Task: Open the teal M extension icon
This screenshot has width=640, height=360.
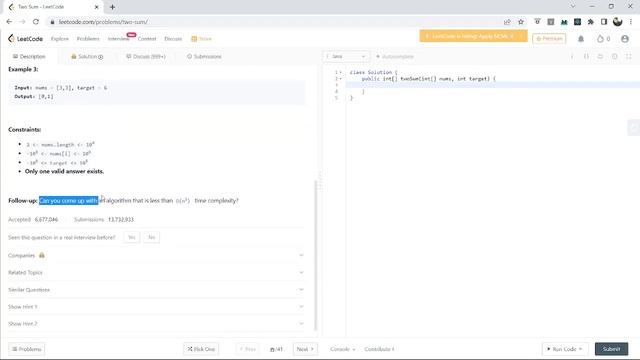Action: [x=564, y=22]
